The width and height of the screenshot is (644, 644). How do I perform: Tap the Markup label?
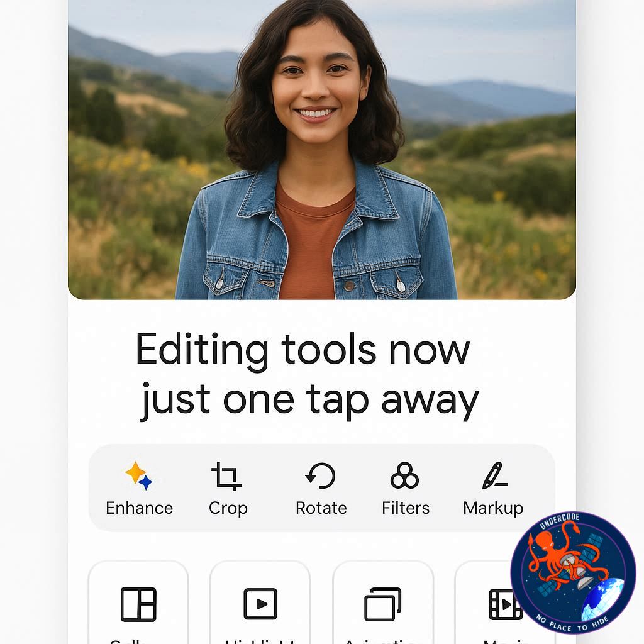click(493, 508)
